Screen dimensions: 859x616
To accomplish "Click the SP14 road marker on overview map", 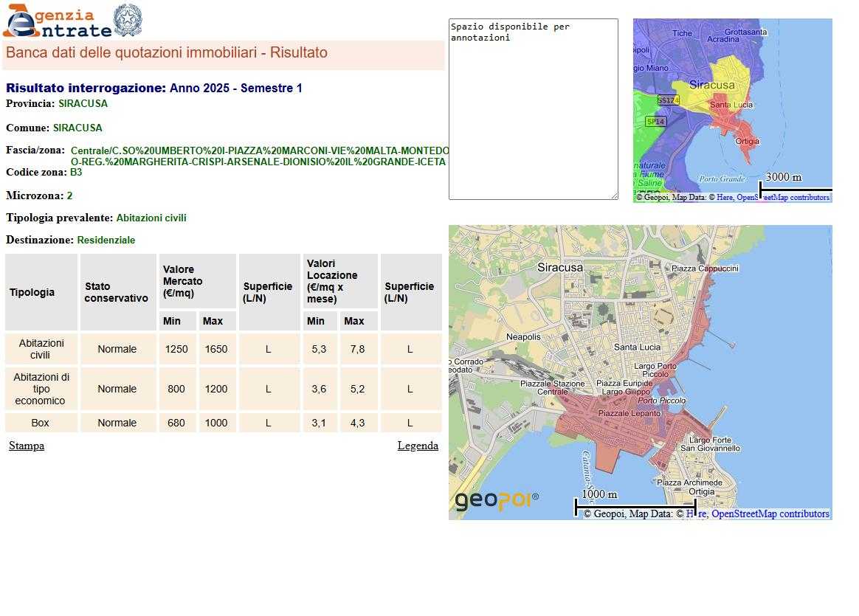I will click(655, 122).
